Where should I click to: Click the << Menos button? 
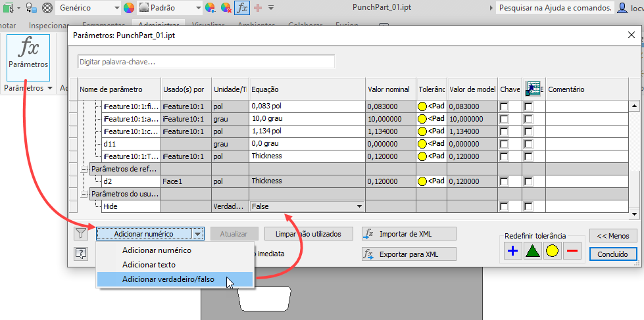coord(613,236)
